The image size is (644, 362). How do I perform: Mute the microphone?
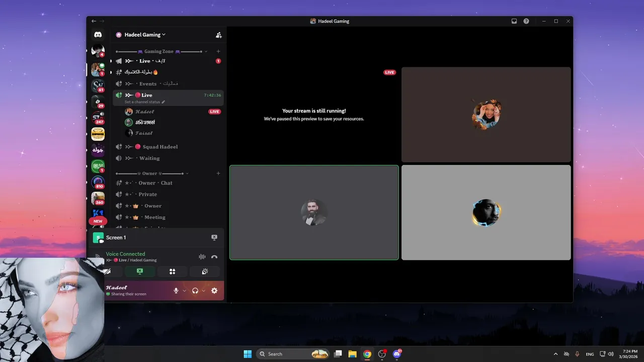coord(176,291)
